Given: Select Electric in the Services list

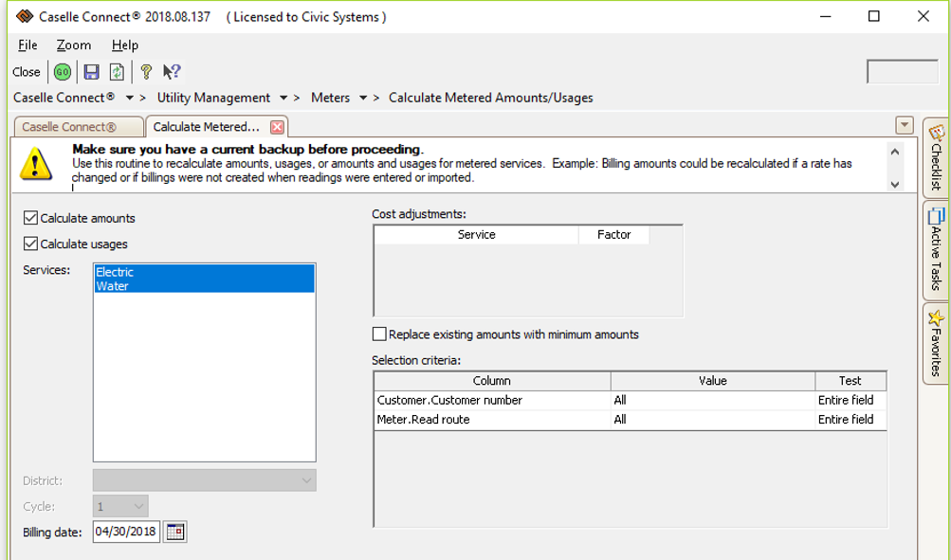Looking at the screenshot, I should coord(205,272).
